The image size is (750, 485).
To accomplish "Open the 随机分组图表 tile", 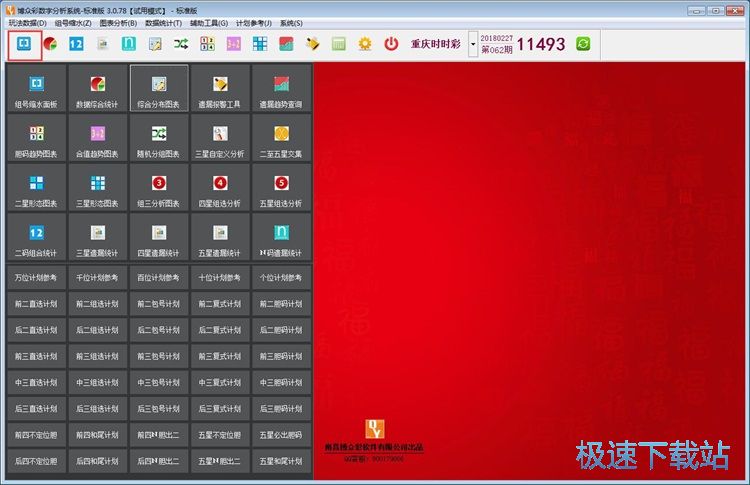I will coord(159,138).
